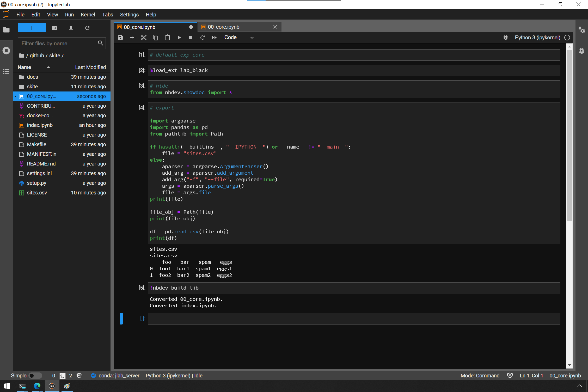Viewport: 588px width, 392px height.
Task: Select the Run menu item in menu bar
Action: [69, 14]
